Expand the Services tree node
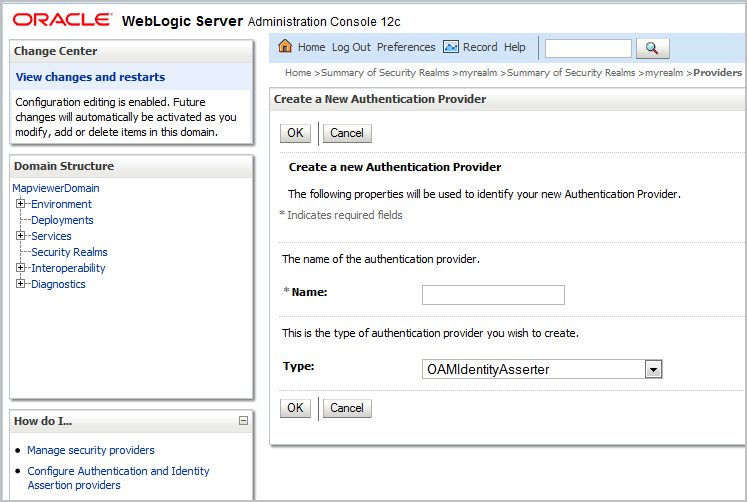Screen dimensions: 747x502 point(20,236)
